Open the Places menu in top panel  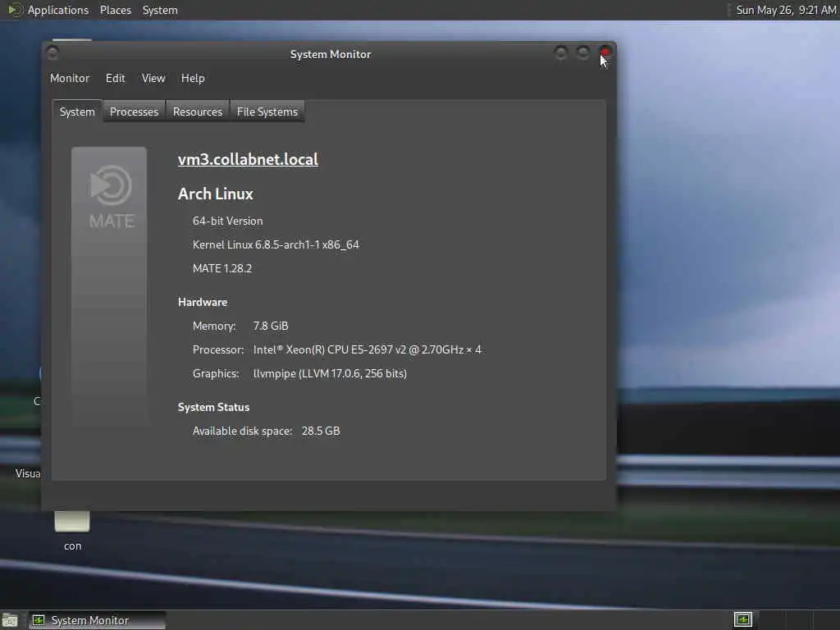click(116, 10)
